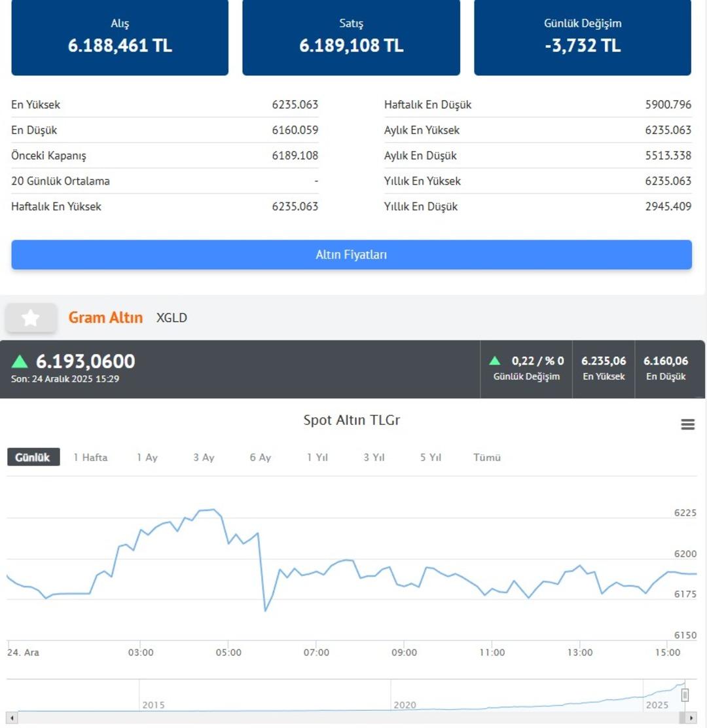
Task: Choose the 3 Ay range
Action: coord(204,458)
